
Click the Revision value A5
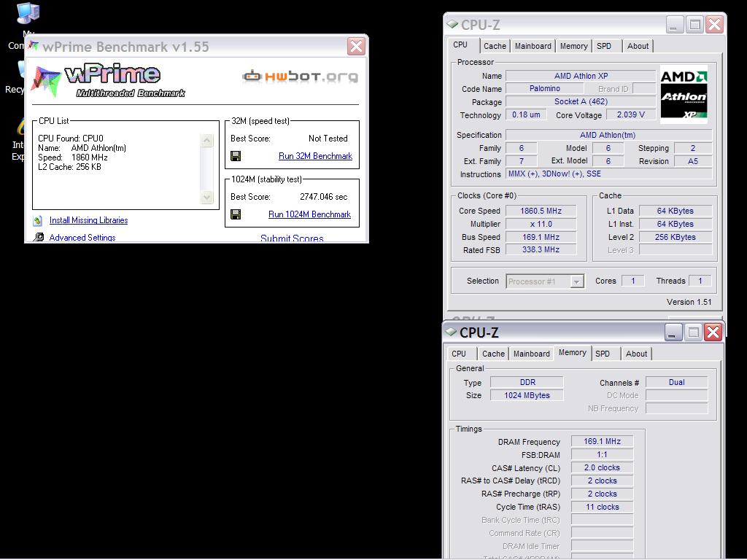[693, 161]
